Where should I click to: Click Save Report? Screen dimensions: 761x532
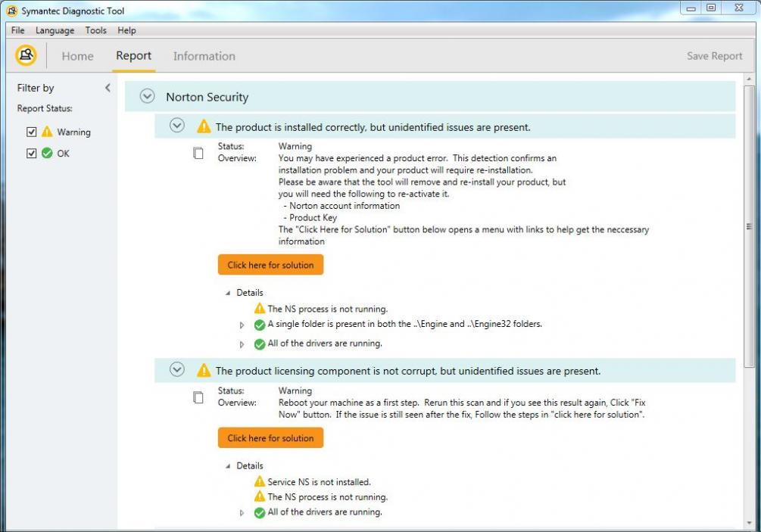click(x=714, y=55)
